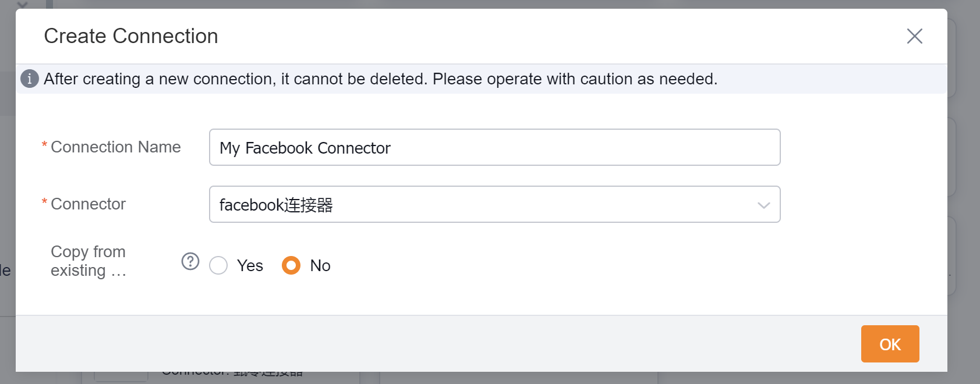Viewport: 980px width, 384px height.
Task: Click the red asterisk beside Connector
Action: 44,202
